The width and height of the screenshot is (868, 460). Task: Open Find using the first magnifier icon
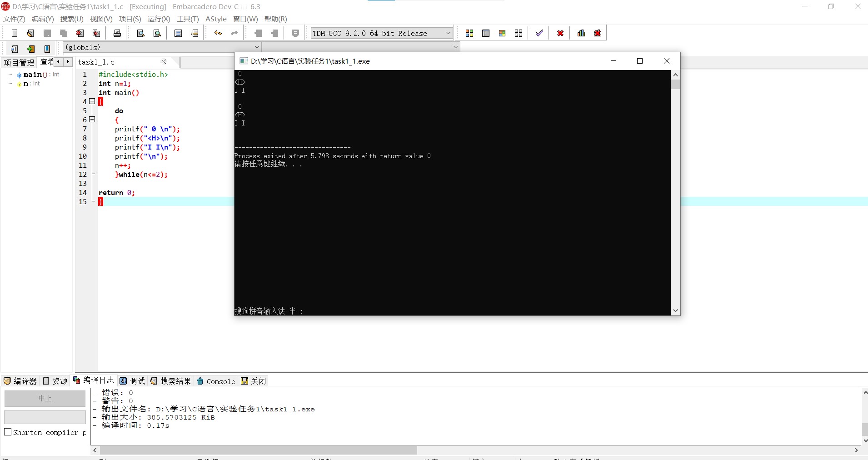coord(141,33)
